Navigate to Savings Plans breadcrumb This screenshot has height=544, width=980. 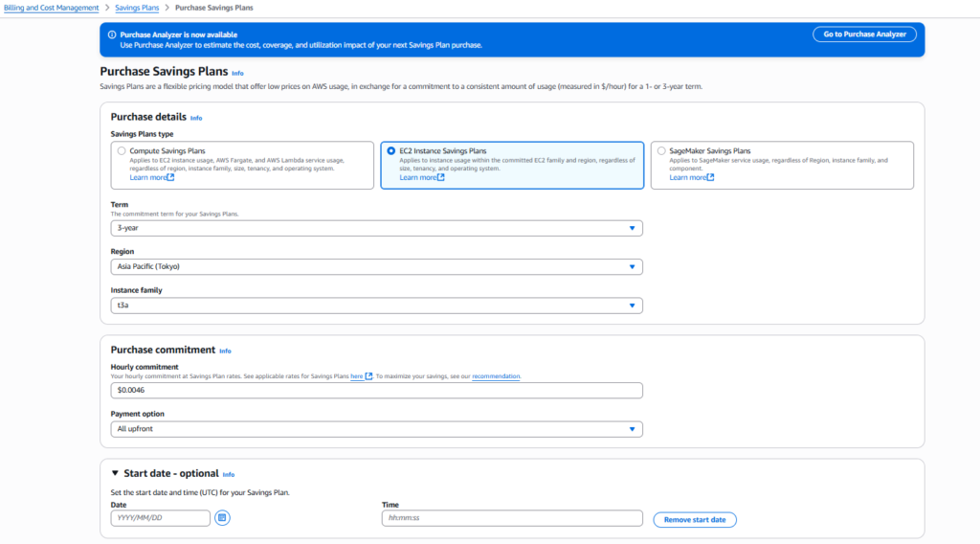pos(139,8)
